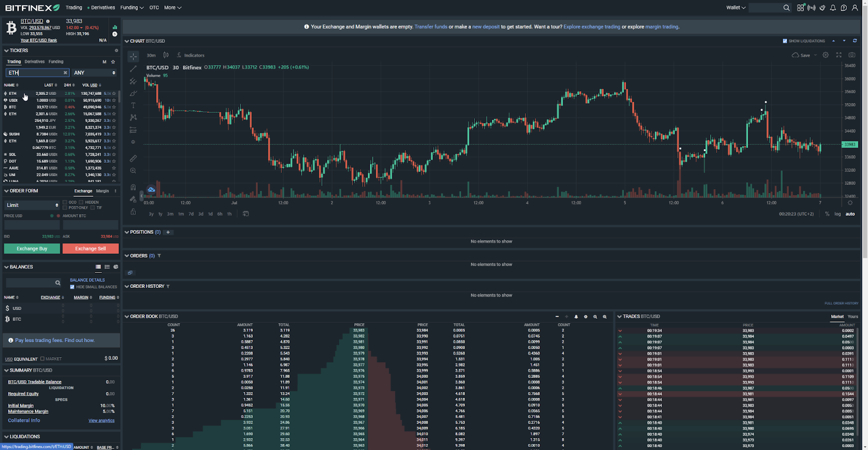868x450 pixels.
Task: Open the Funding menu in top navigation
Action: [x=132, y=8]
